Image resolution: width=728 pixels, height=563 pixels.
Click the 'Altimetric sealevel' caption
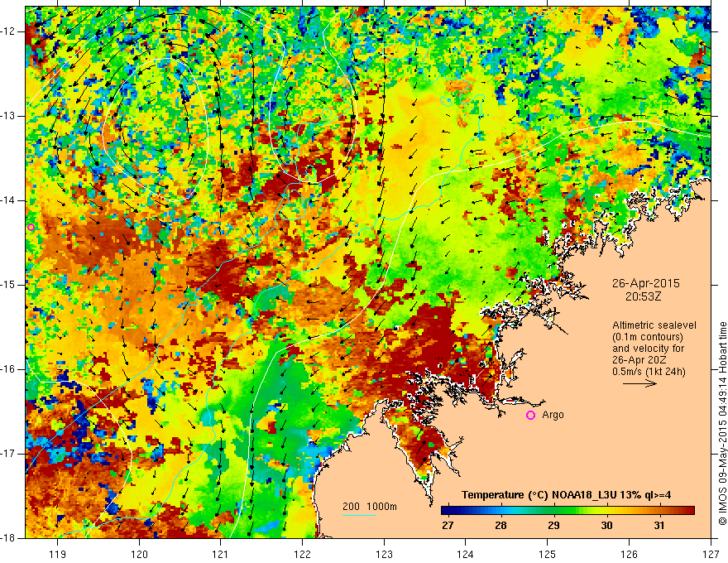pyautogui.click(x=654, y=325)
